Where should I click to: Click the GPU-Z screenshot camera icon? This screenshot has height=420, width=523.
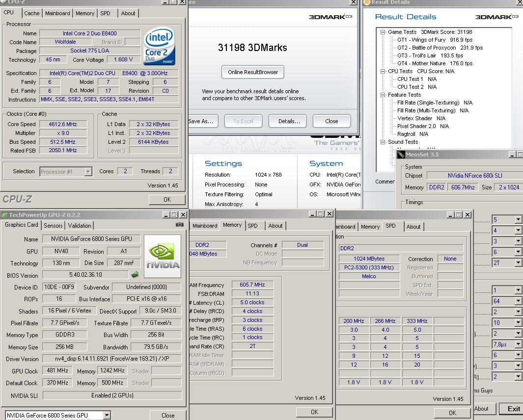[x=179, y=225]
